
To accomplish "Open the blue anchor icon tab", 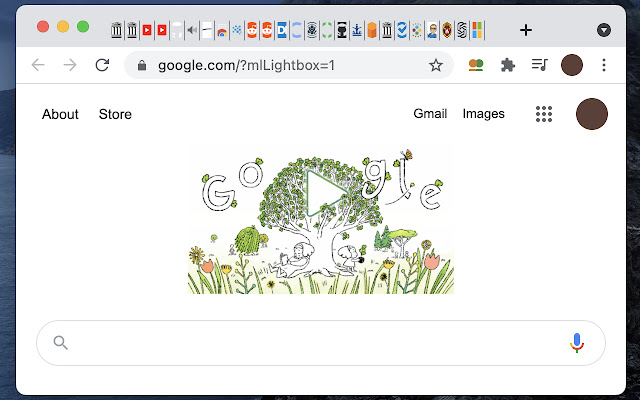I will tap(357, 30).
